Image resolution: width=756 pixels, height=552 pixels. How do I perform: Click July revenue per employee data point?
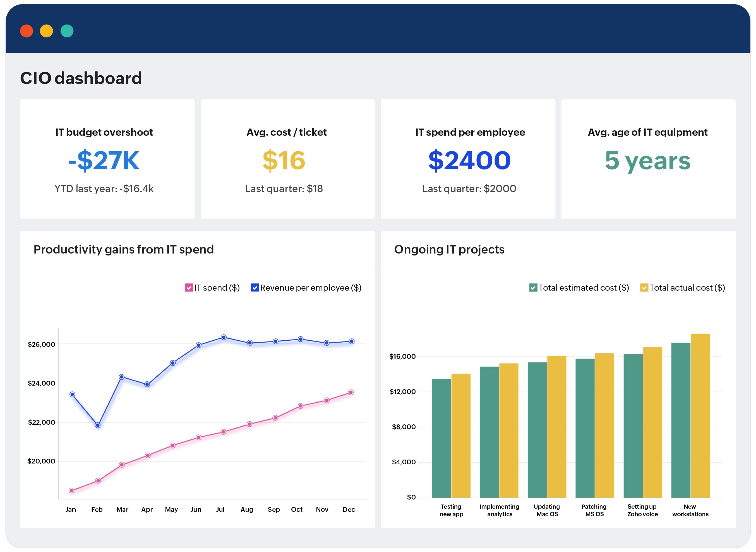[224, 338]
